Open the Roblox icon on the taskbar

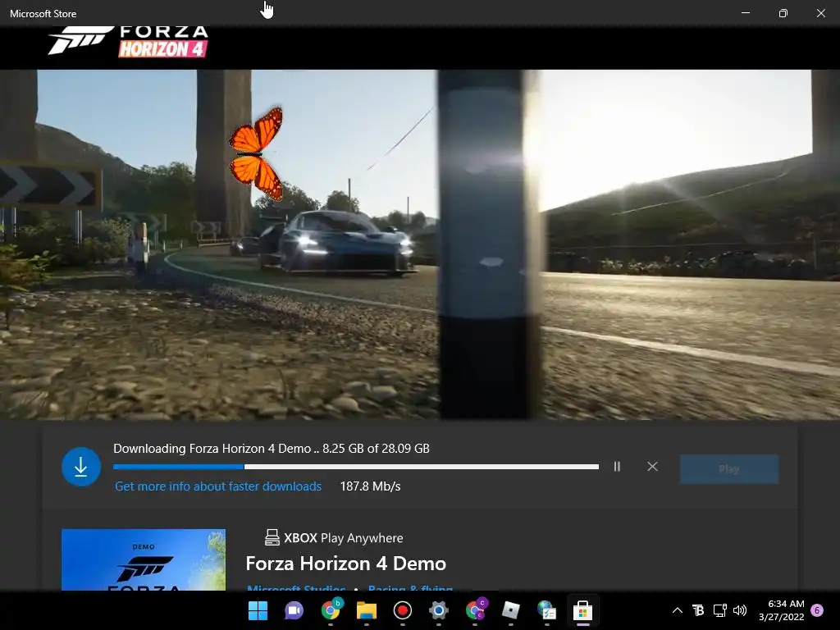510,610
